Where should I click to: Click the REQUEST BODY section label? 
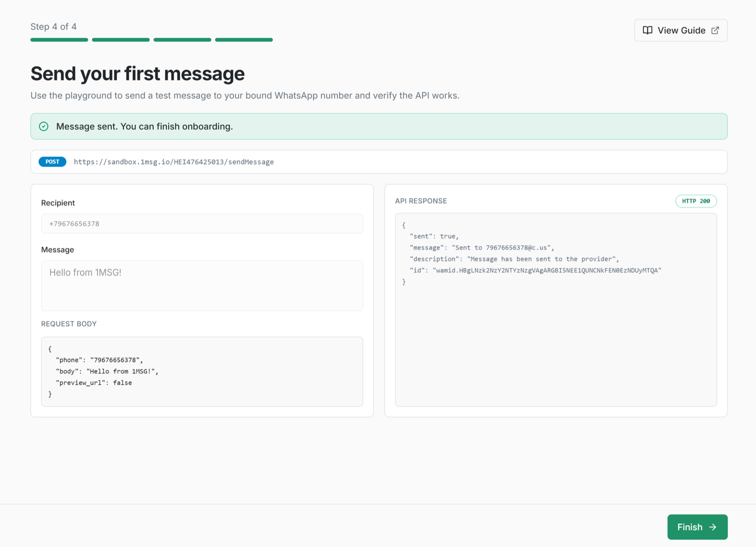(x=69, y=324)
